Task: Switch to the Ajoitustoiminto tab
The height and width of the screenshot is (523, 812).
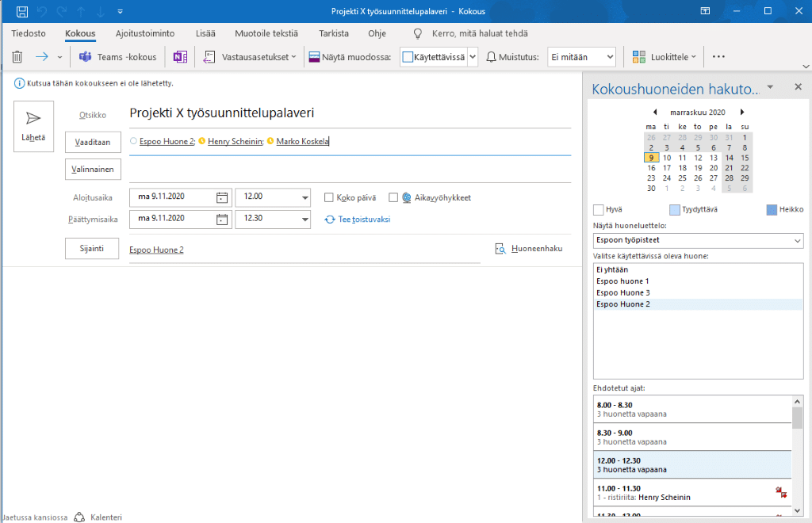Action: 145,33
